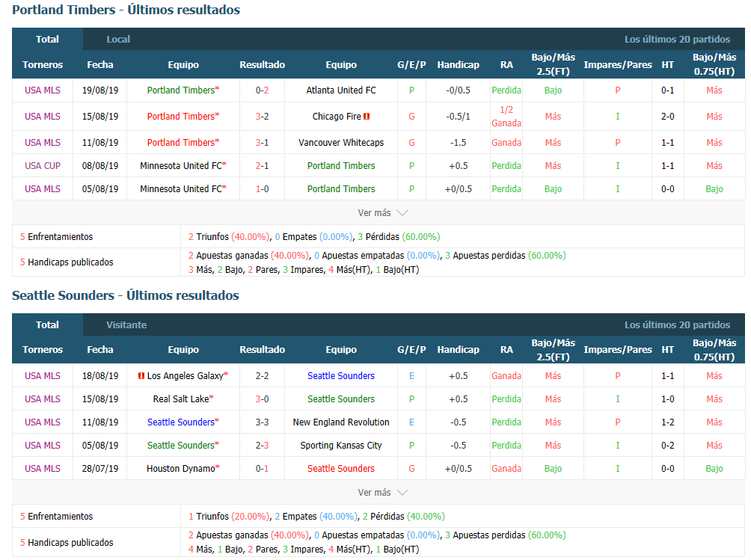Click the 3-2 result versus Chicago Fire

[x=262, y=117]
